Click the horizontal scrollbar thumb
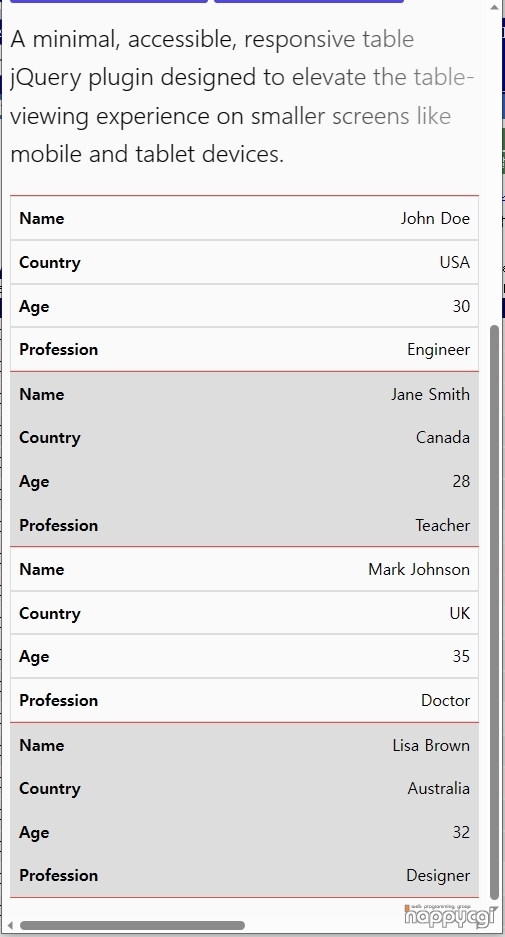Screen dimensions: 505x937 pos(132,926)
